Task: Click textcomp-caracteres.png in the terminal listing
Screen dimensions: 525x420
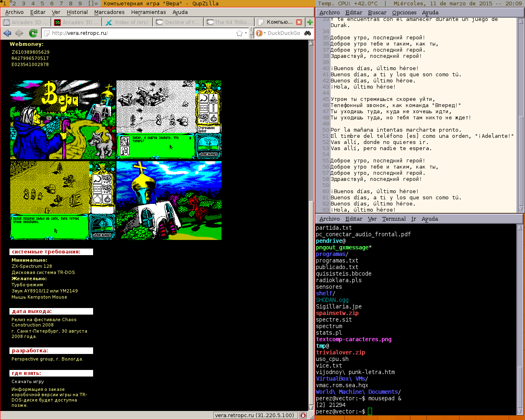Action: coord(354,339)
